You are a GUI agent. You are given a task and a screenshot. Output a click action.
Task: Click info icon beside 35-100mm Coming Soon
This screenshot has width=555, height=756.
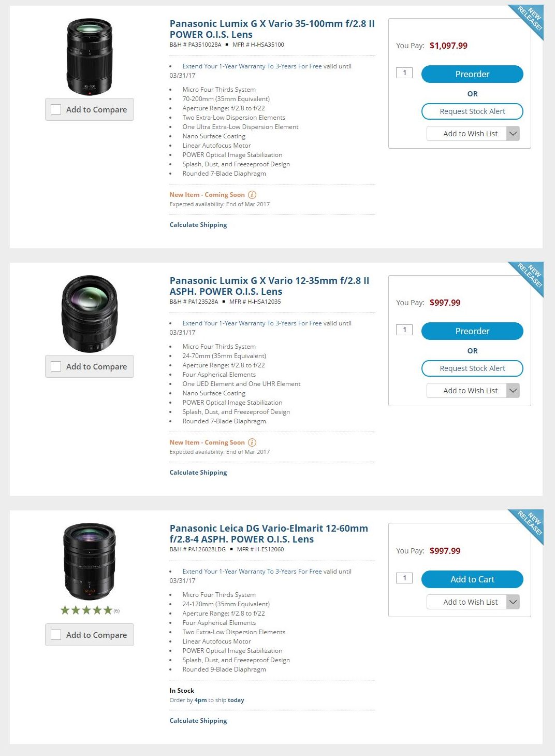(x=252, y=195)
